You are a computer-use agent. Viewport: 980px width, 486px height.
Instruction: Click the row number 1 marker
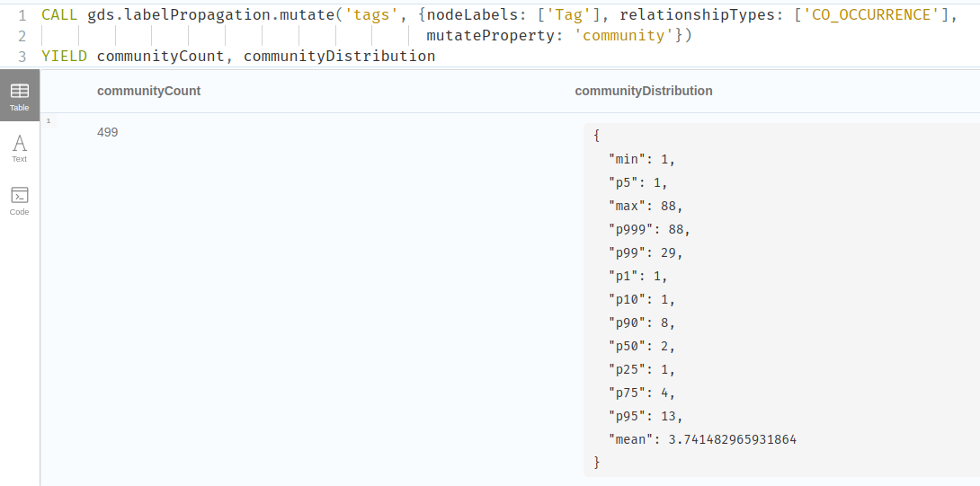(x=48, y=120)
